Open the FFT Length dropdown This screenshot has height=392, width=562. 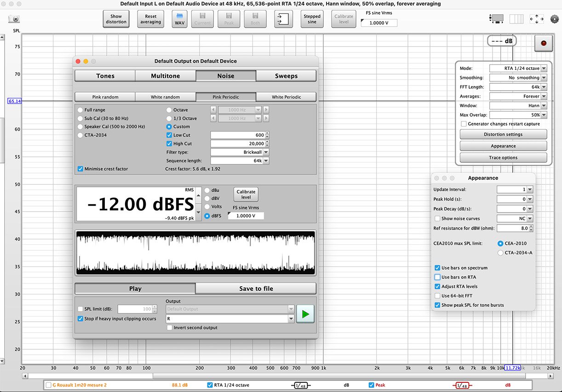coord(518,87)
